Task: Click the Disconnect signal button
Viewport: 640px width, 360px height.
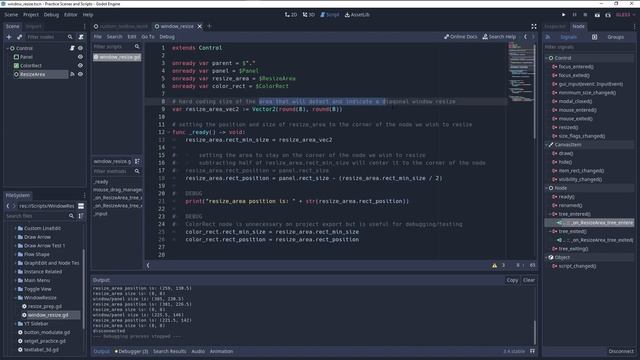Action: [621, 351]
